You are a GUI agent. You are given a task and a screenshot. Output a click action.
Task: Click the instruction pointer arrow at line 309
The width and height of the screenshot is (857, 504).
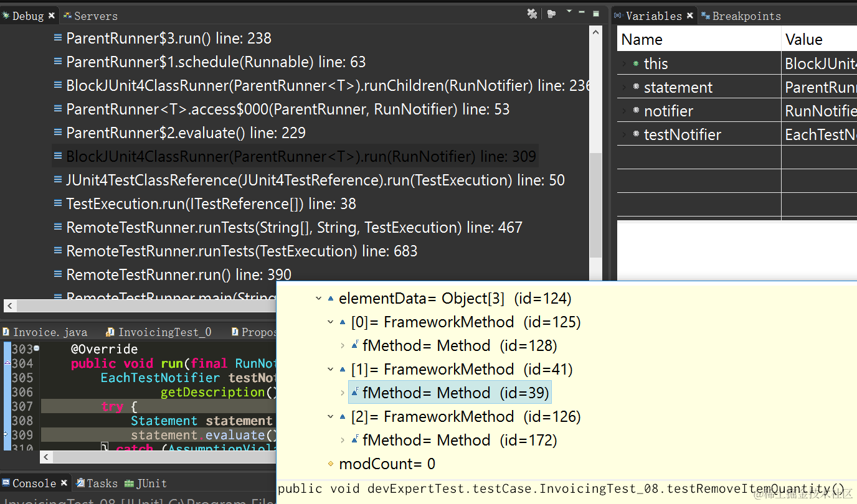(x=6, y=434)
